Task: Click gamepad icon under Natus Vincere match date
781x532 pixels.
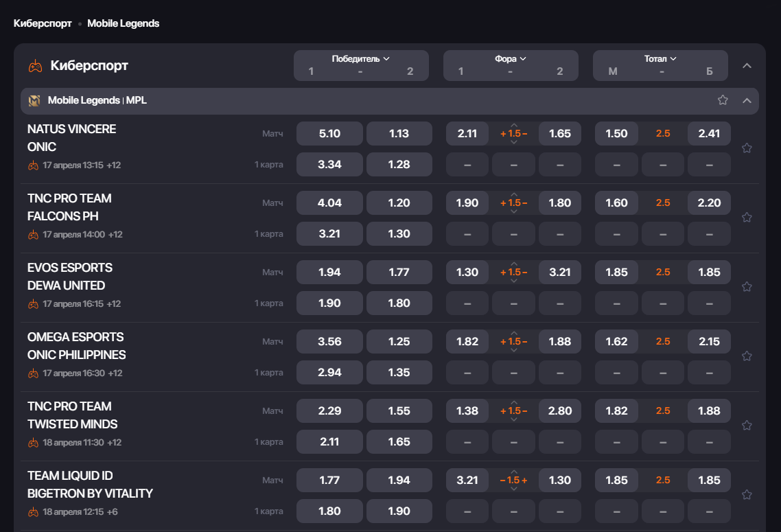Action: coord(34,165)
